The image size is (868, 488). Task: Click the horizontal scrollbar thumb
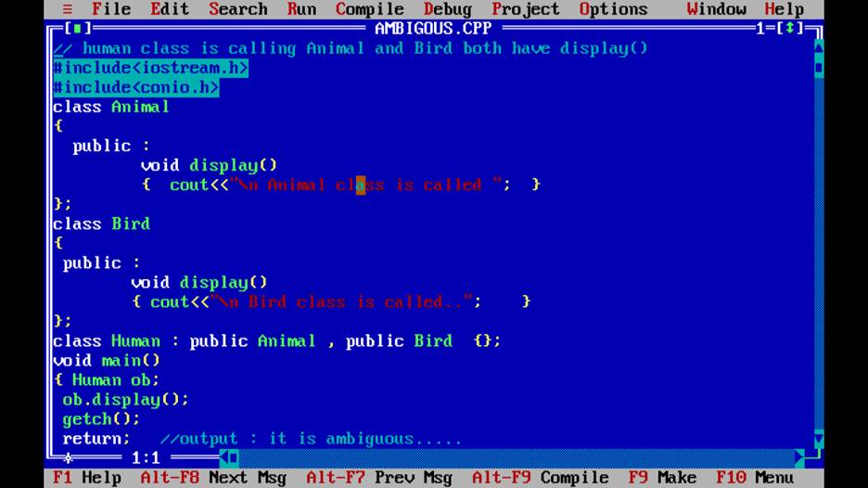(x=235, y=457)
